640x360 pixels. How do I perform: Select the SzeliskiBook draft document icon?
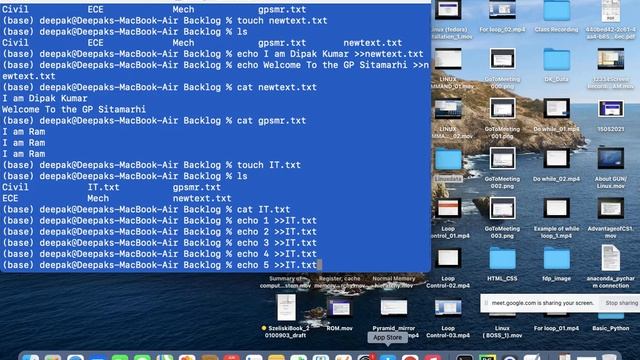[286, 307]
